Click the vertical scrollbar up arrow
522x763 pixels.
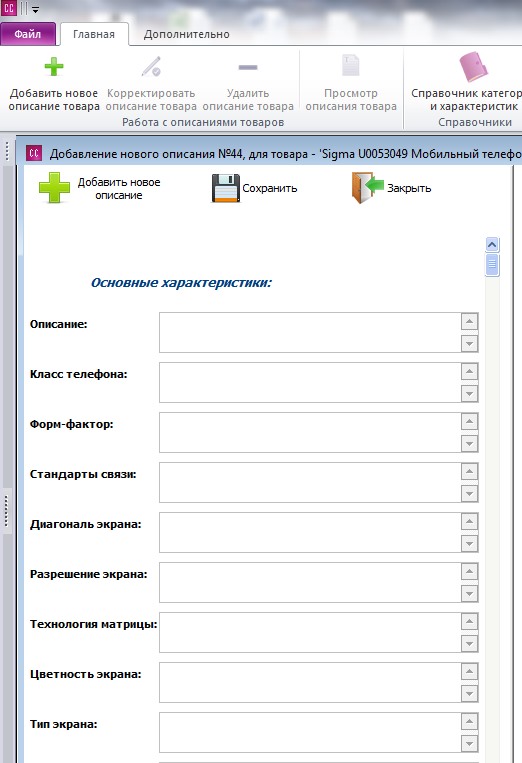(492, 245)
